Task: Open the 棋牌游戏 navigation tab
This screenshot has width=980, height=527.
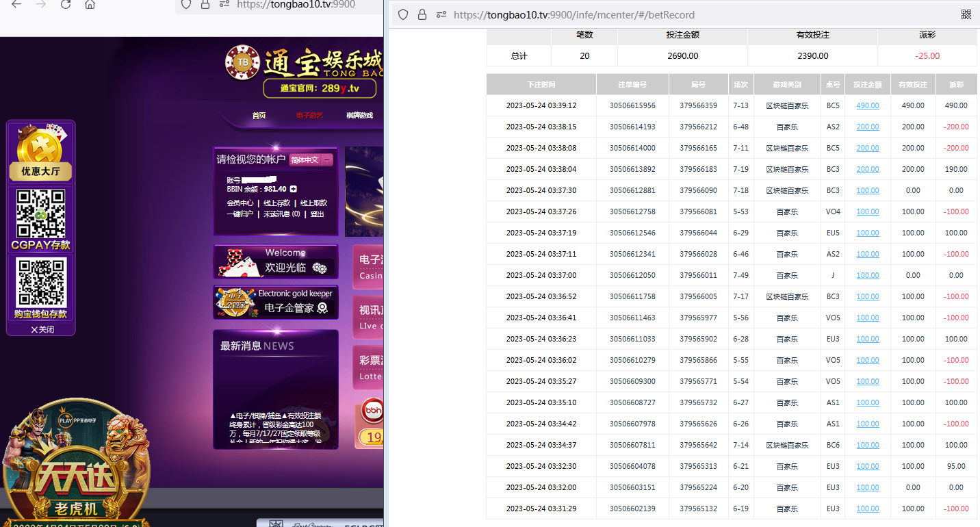Action: [x=359, y=116]
